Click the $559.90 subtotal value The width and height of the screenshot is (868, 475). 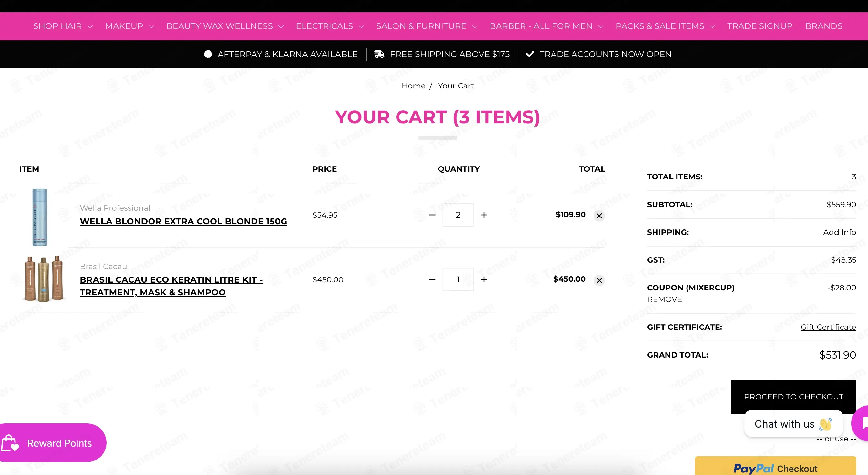[x=841, y=204]
